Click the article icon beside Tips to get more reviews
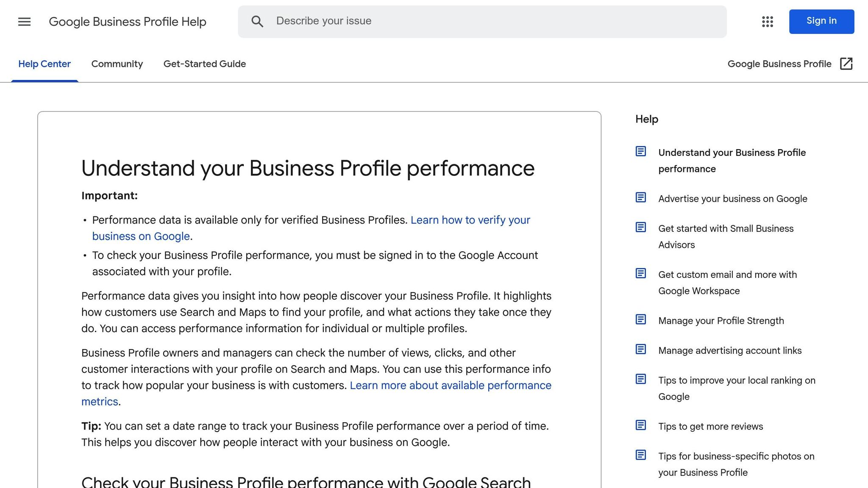Image resolution: width=868 pixels, height=488 pixels. point(641,425)
